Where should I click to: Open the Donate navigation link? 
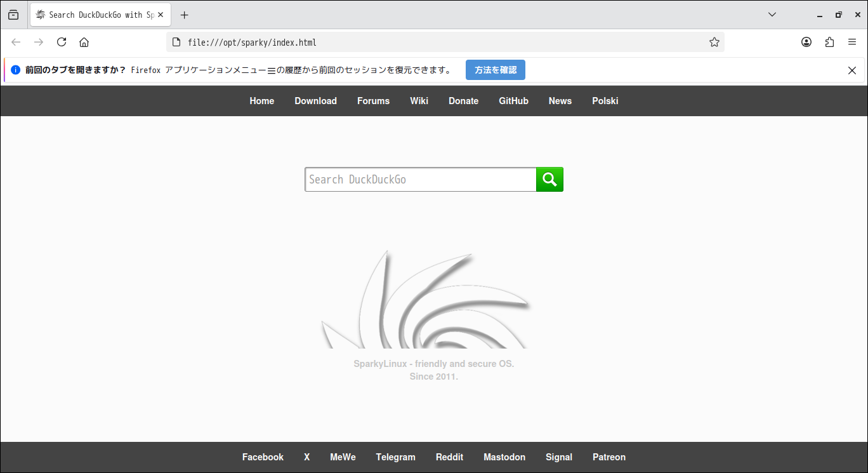(464, 101)
